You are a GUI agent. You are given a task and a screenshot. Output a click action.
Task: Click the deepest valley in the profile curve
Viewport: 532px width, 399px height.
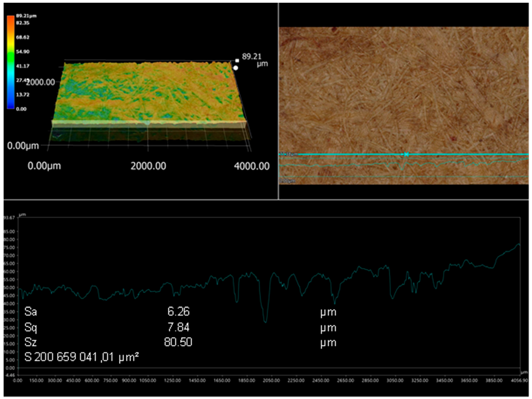[x=265, y=322]
